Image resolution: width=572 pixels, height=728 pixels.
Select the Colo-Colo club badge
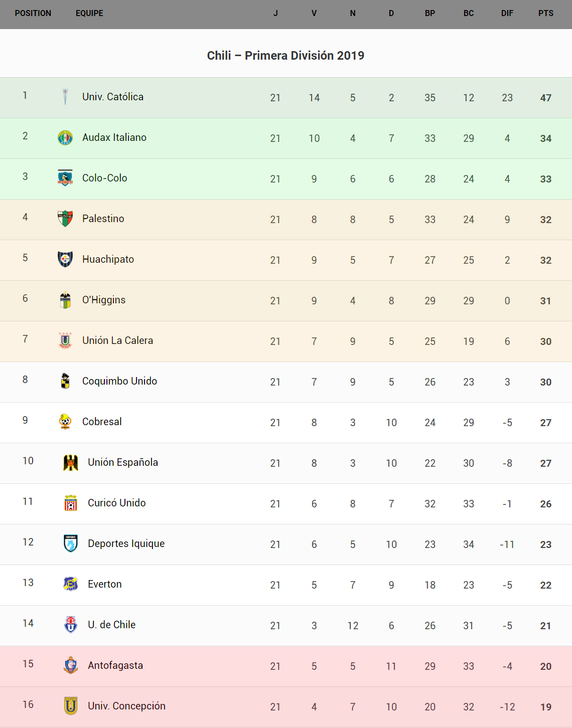point(65,178)
